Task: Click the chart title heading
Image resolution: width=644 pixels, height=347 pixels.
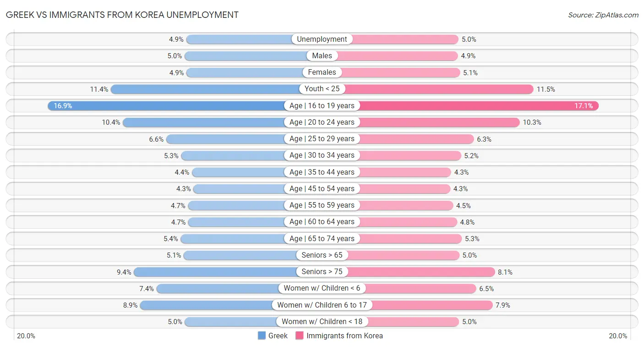Action: [x=122, y=15]
